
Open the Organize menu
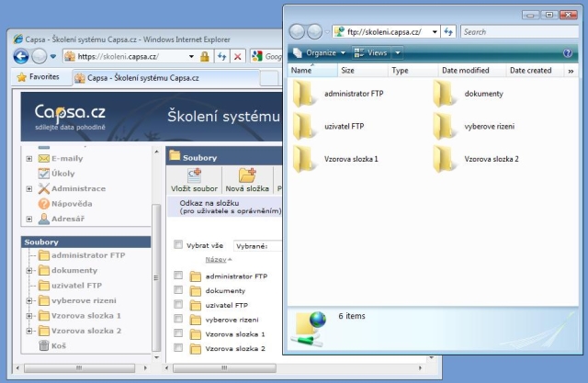(x=320, y=53)
